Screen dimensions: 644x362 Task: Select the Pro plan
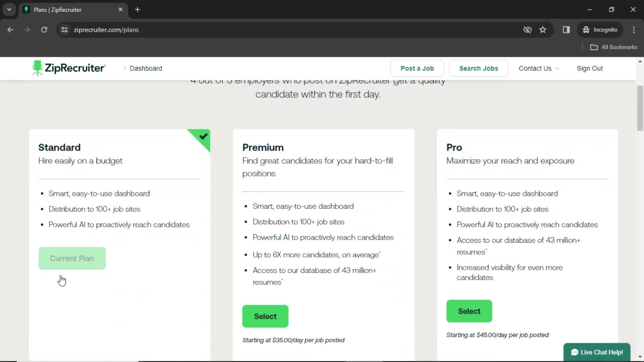pos(469,311)
